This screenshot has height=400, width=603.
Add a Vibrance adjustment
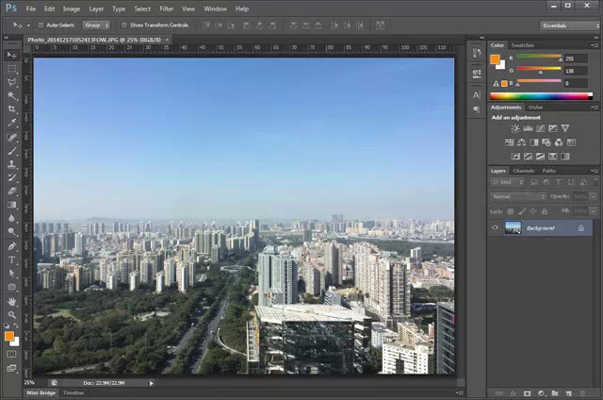565,128
